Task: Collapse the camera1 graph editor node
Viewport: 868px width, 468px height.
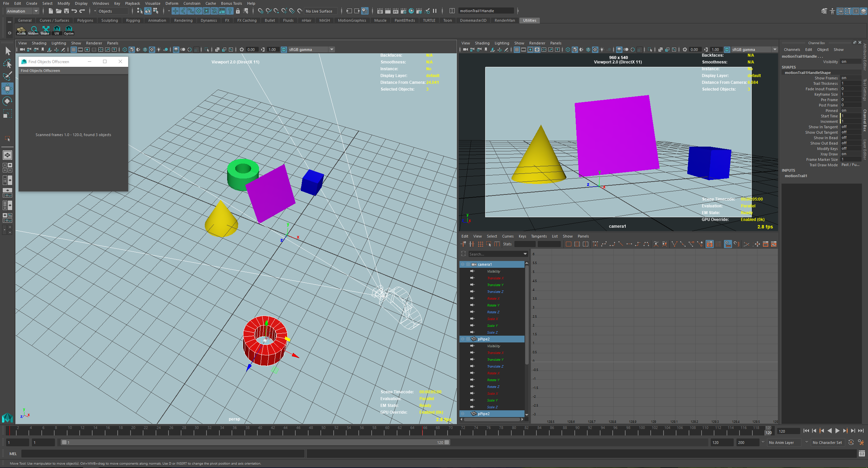Action: 462,264
